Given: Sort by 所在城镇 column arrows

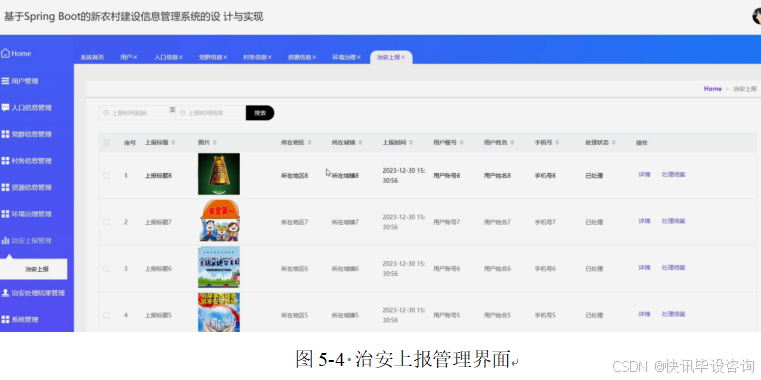Looking at the screenshot, I should 361,143.
